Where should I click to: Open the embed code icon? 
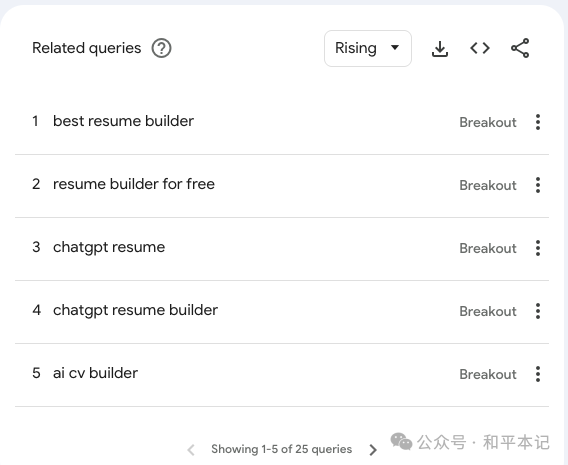tap(480, 48)
